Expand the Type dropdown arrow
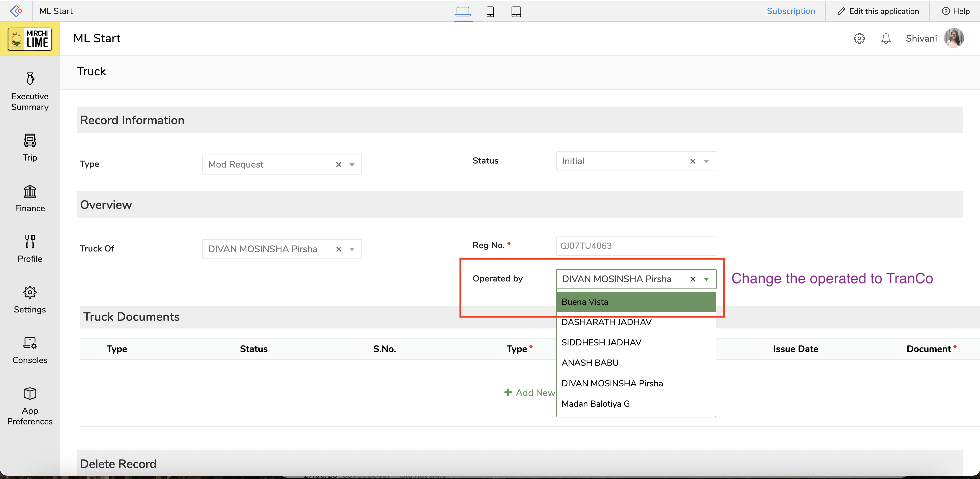 [x=352, y=165]
